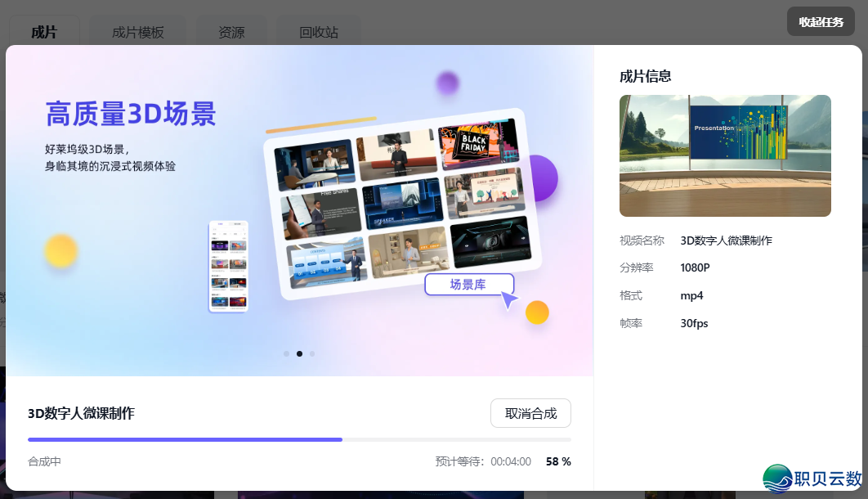868x499 pixels.
Task: Click the phone mockup in the banner
Action: (x=228, y=267)
